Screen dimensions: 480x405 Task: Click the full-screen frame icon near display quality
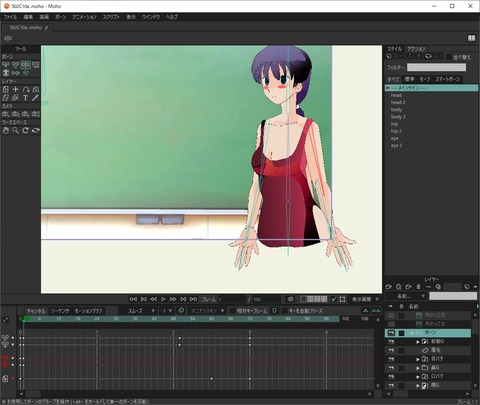[x=342, y=299]
